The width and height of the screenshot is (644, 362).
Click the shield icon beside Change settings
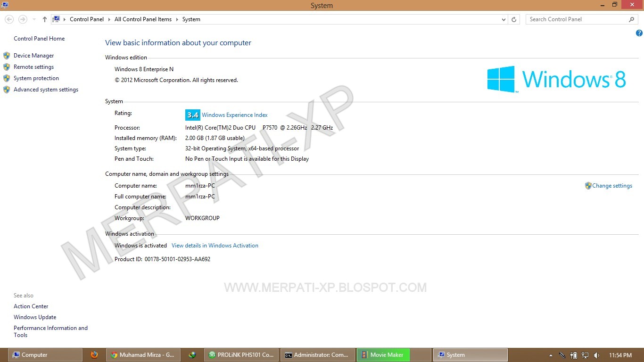588,186
